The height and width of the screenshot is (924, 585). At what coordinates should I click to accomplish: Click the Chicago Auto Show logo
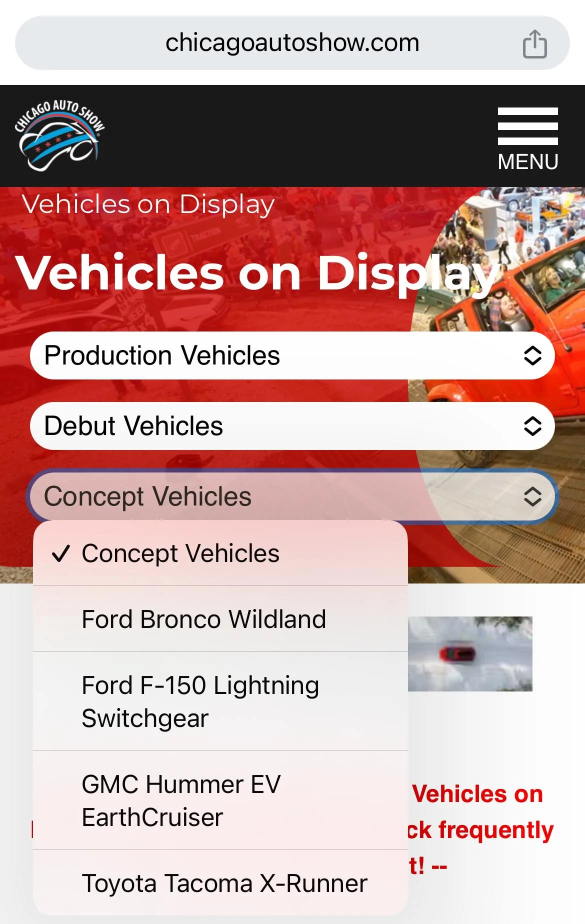click(59, 135)
